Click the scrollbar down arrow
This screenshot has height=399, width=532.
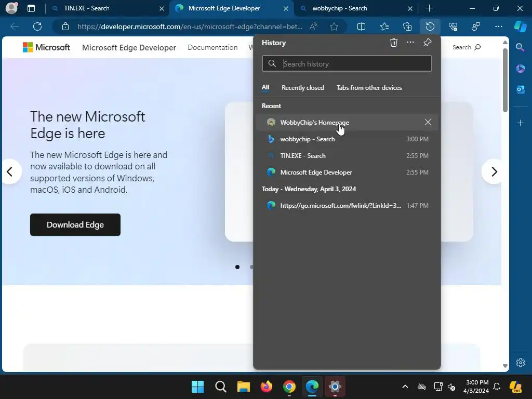505,366
